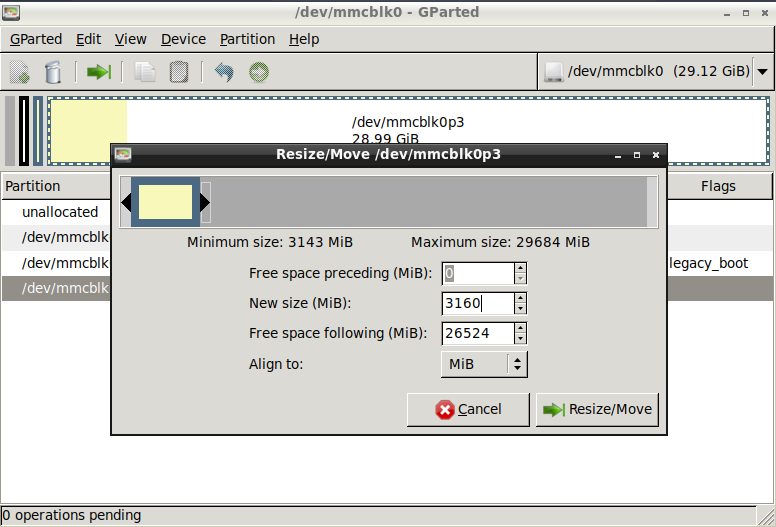
Task: Decrease New size with down arrow
Action: tap(520, 309)
